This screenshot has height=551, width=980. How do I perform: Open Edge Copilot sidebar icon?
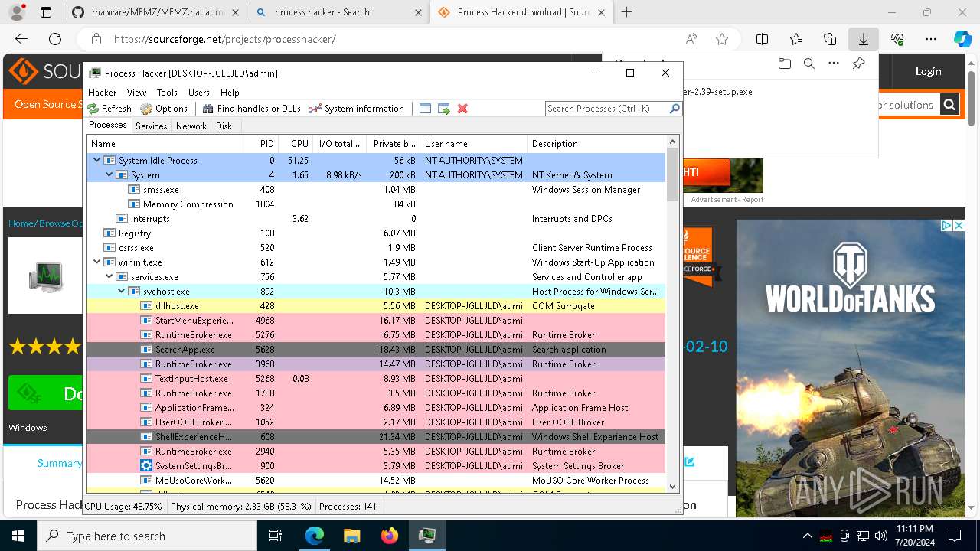(962, 39)
